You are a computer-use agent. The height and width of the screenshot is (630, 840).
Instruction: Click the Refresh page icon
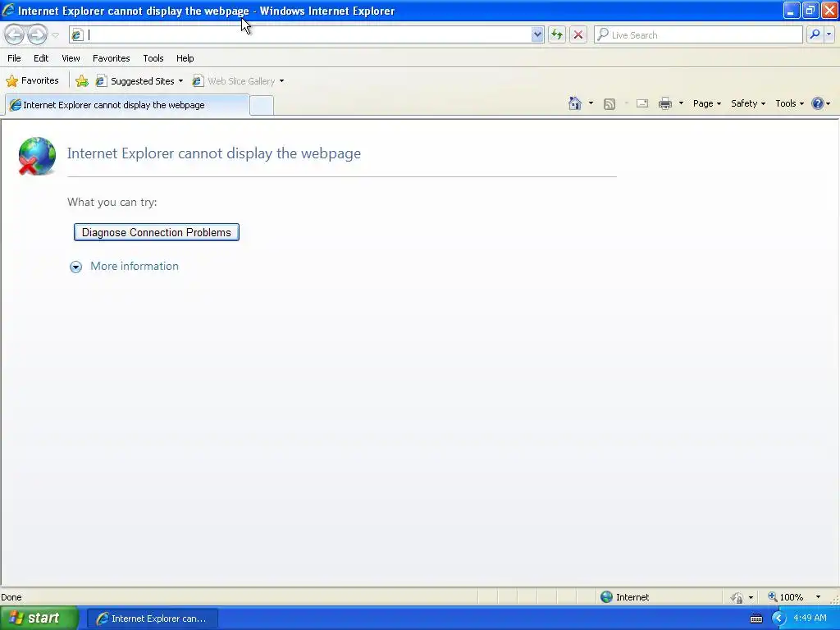pyautogui.click(x=557, y=34)
